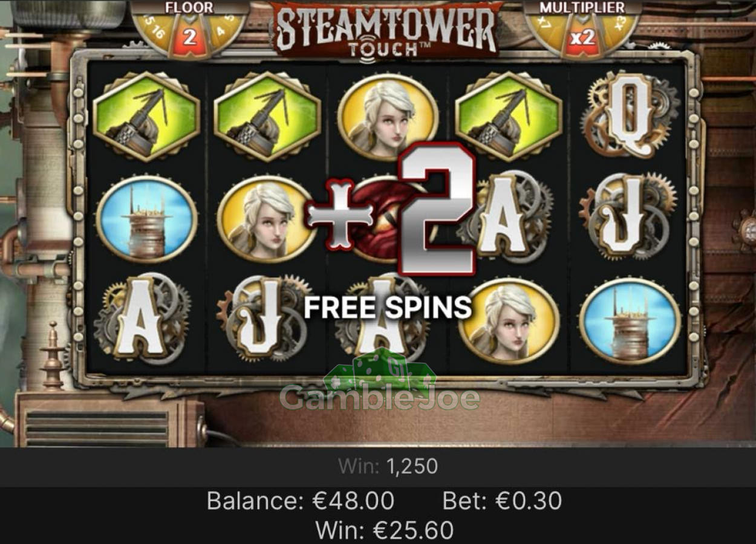Click the top-left crossbow harpoon symbol

pyautogui.click(x=146, y=117)
